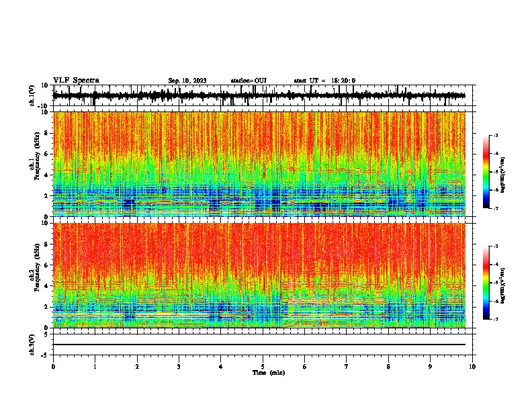Image resolution: width=532 pixels, height=411 pixels.
Task: Click time axis tick label '1'
Action: pos(95,367)
